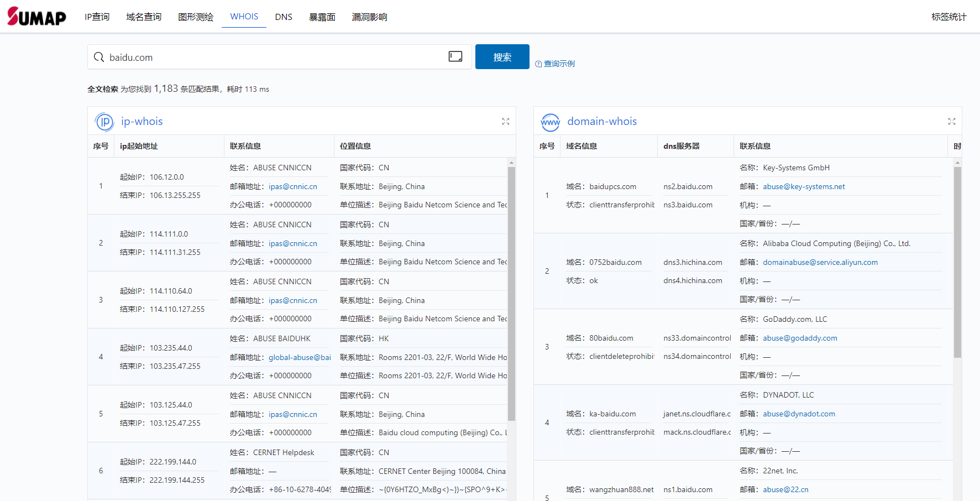Viewport: 980px width, 501px height.
Task: Select start IP 103.235.44.0
Action: pos(171,348)
